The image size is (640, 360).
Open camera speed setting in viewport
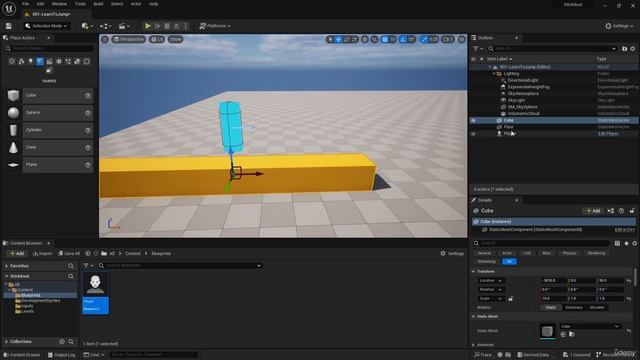click(448, 39)
